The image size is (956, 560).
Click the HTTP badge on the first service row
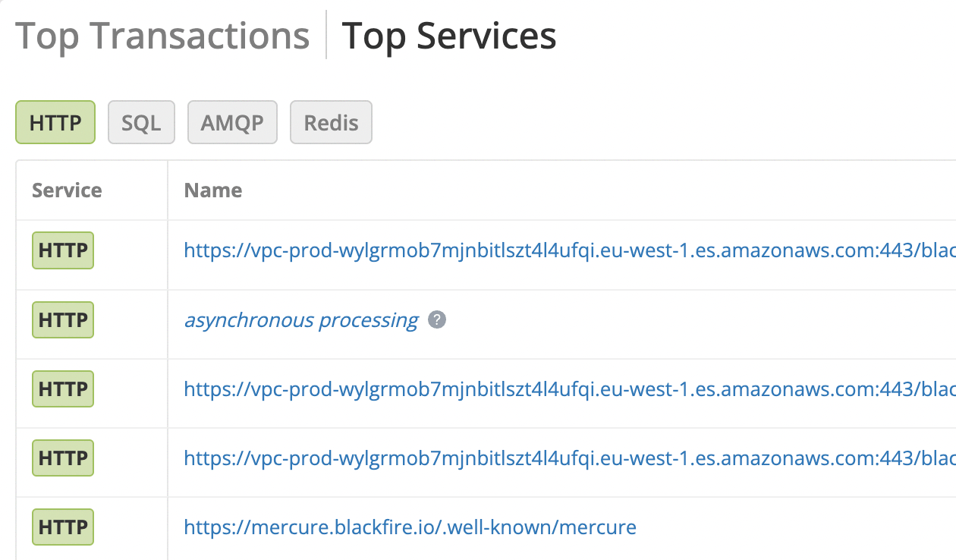[62, 250]
